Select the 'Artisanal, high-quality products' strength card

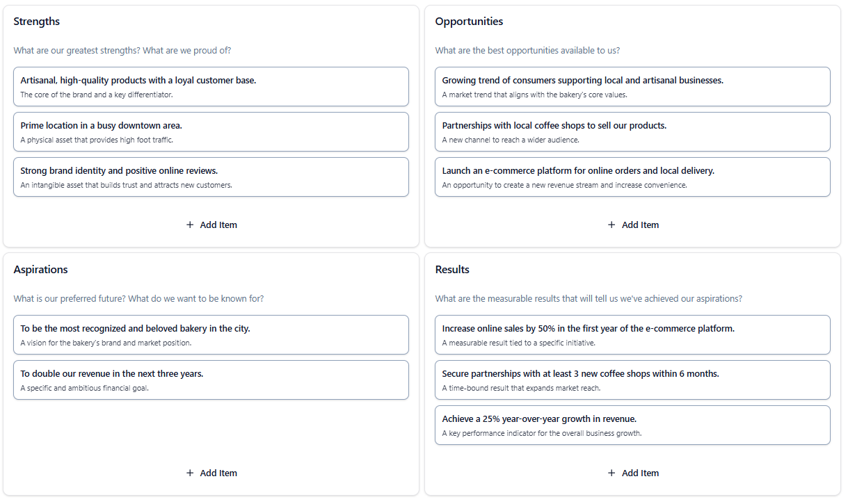211,86
